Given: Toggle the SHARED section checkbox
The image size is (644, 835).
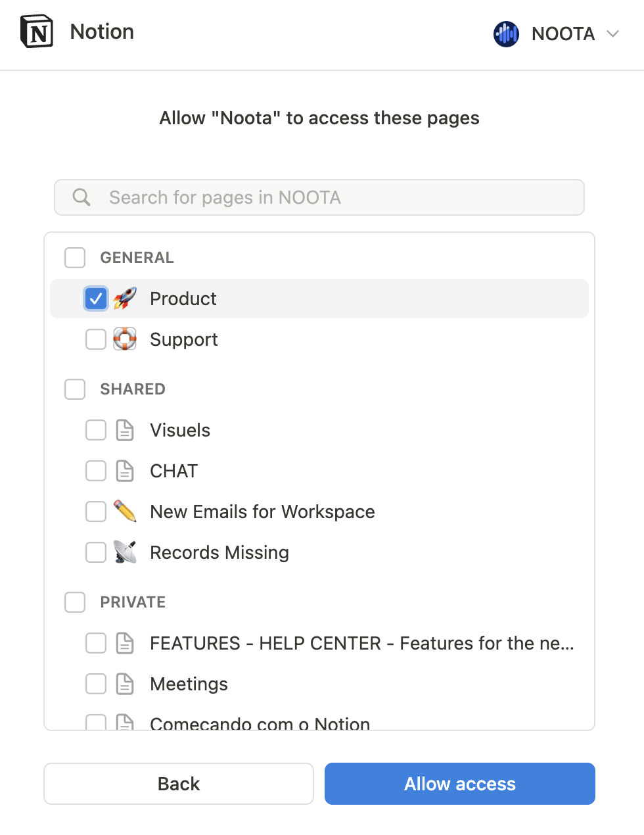Looking at the screenshot, I should [75, 389].
